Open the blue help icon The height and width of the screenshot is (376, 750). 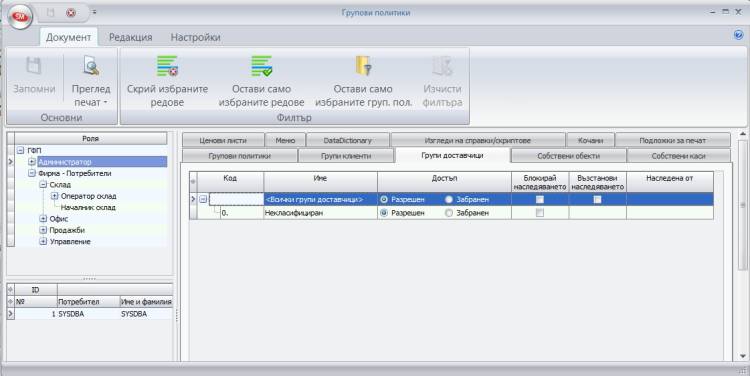pos(739,35)
